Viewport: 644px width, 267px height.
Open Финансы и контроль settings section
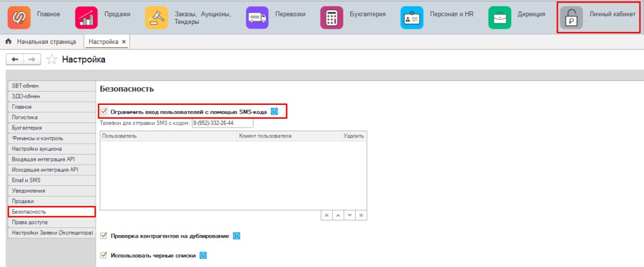point(52,138)
